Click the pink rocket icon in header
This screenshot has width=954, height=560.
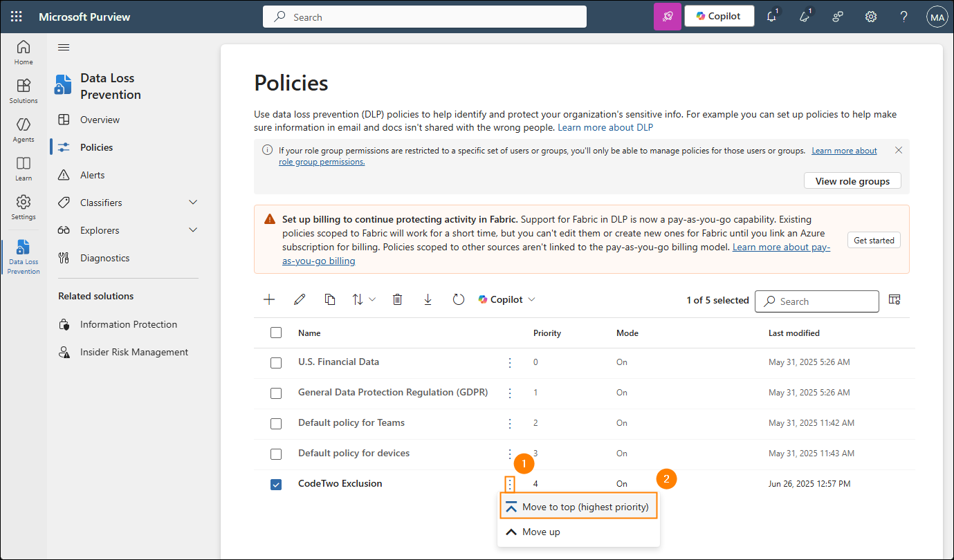pyautogui.click(x=668, y=17)
